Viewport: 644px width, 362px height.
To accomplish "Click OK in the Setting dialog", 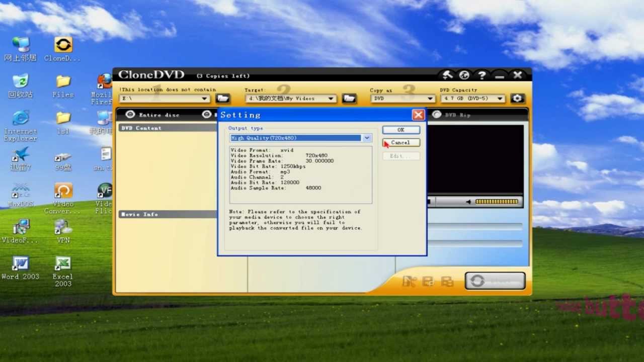I will coord(401,130).
